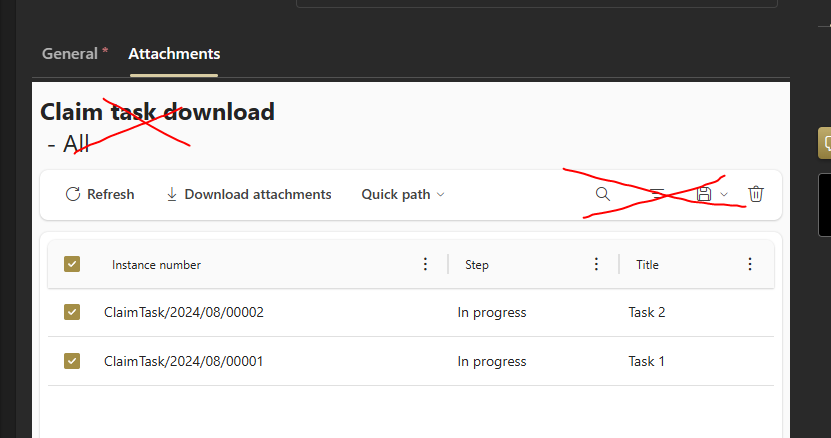Click ClaimTask/2024/08/00002 instance number
The width and height of the screenshot is (831, 438).
tap(184, 312)
